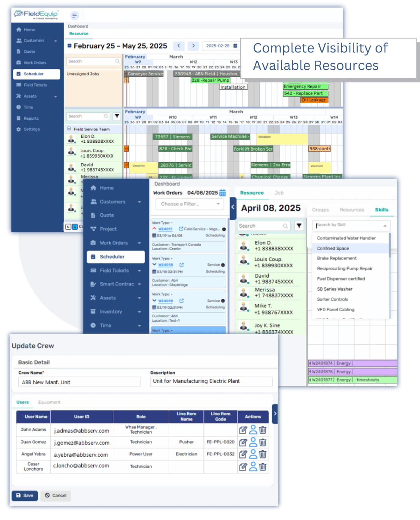Cancel the Update Crew form
Screen dimensions: 420x520
click(x=56, y=495)
